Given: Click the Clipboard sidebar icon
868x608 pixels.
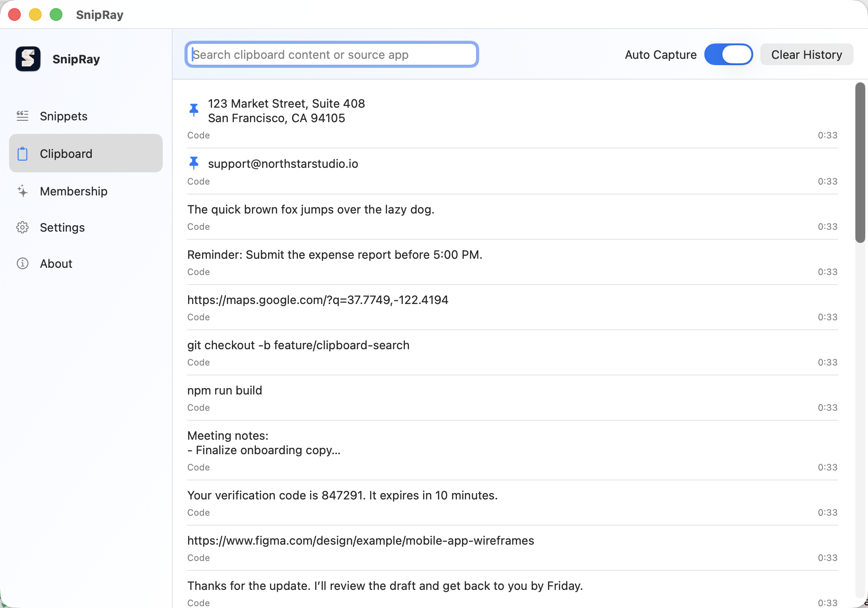Looking at the screenshot, I should (x=23, y=154).
